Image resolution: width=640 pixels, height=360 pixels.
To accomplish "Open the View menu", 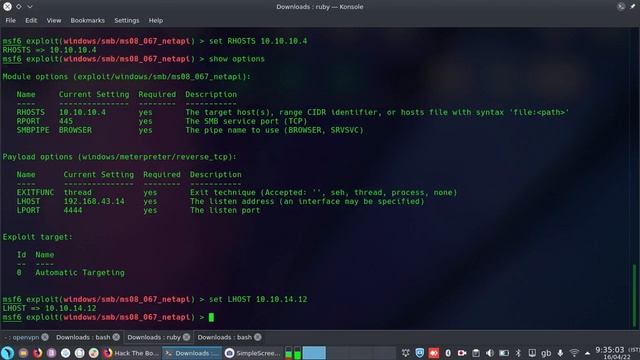I will click(53, 20).
